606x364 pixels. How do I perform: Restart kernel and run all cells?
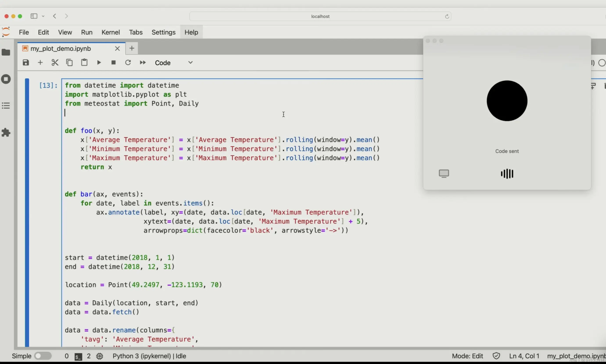[x=143, y=62]
